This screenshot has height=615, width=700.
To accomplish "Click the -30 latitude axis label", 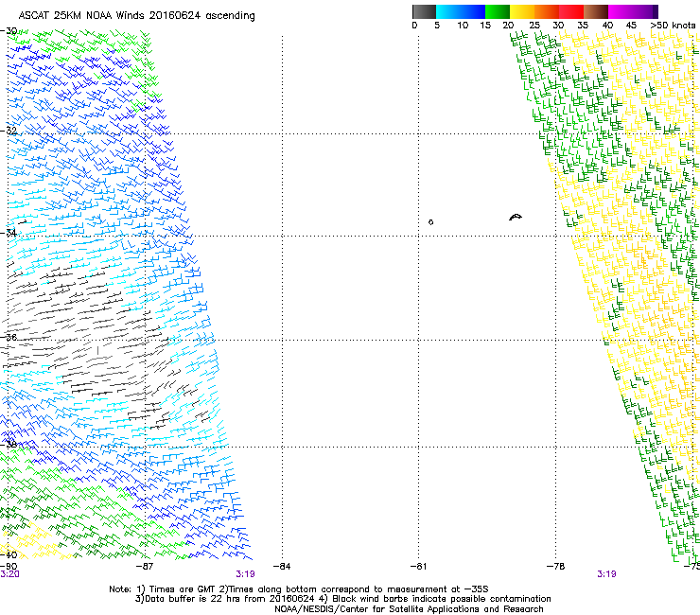I will pyautogui.click(x=9, y=31).
